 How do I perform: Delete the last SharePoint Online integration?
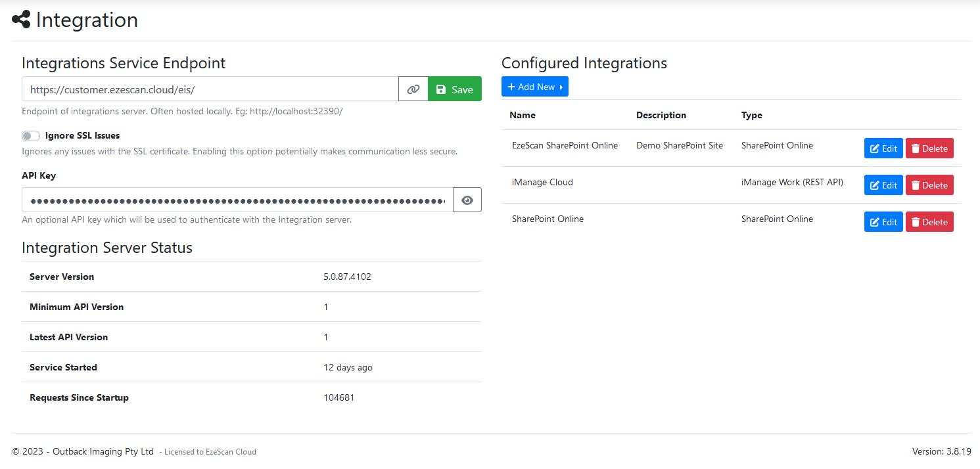click(929, 222)
